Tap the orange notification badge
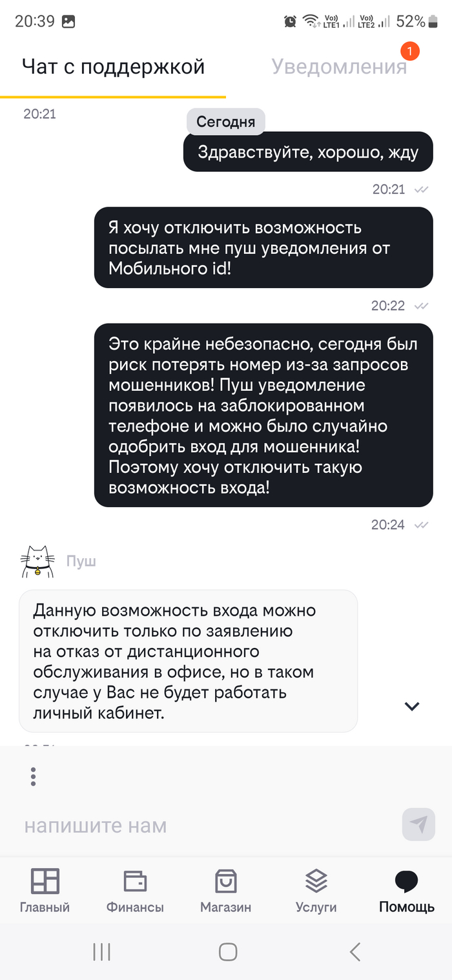The height and width of the screenshot is (980, 452). coord(409,50)
